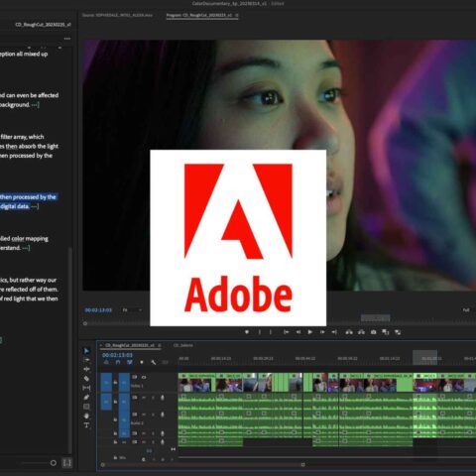Step forward one frame
This screenshot has width=476, height=476.
click(x=322, y=332)
